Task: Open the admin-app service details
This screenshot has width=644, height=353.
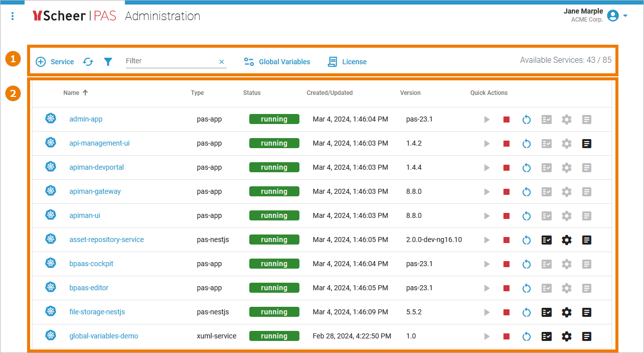Action: pyautogui.click(x=85, y=119)
